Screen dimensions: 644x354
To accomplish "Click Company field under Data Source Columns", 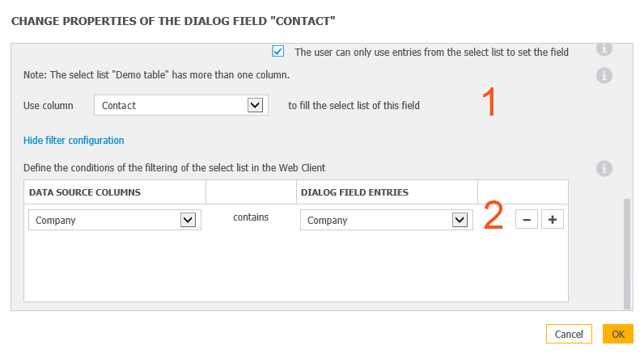I will [115, 220].
